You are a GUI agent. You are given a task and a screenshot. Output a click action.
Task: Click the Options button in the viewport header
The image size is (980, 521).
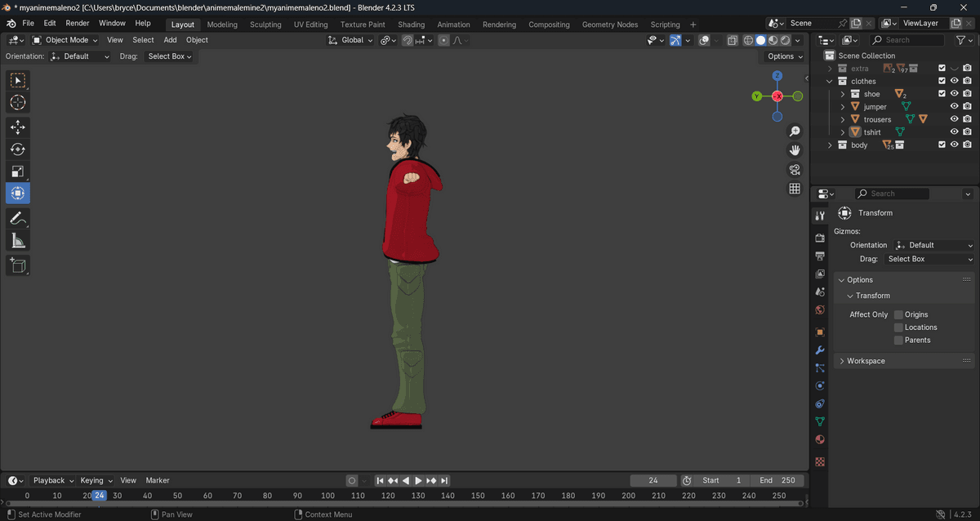pyautogui.click(x=785, y=56)
